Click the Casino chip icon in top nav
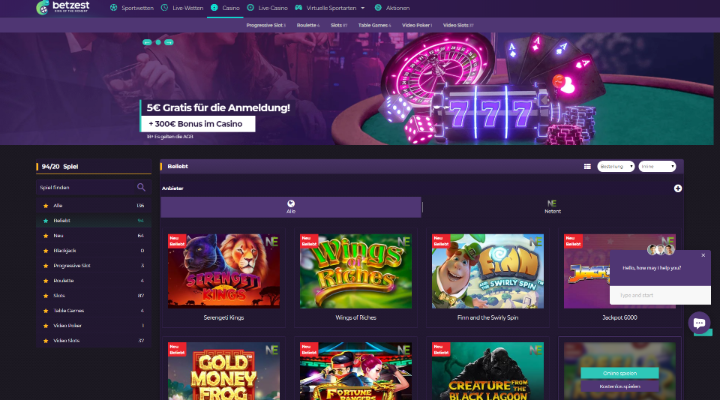 [214, 8]
